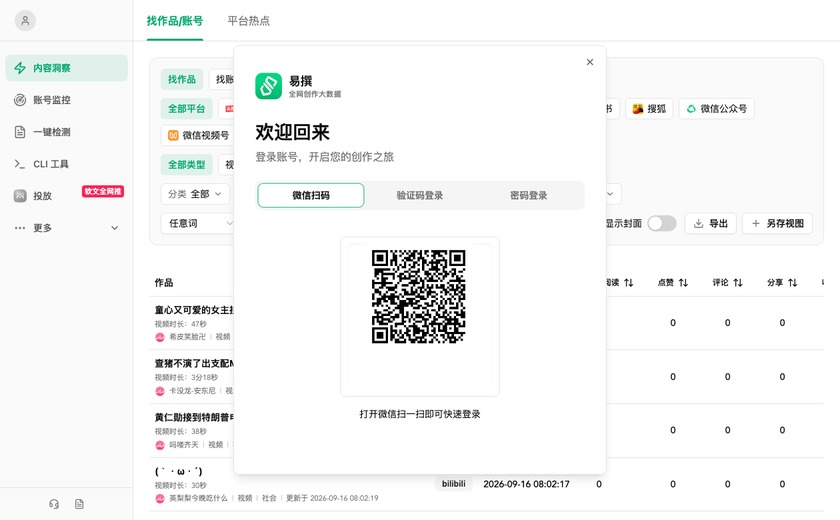Open 一键检测 in the sidebar

pos(66,132)
